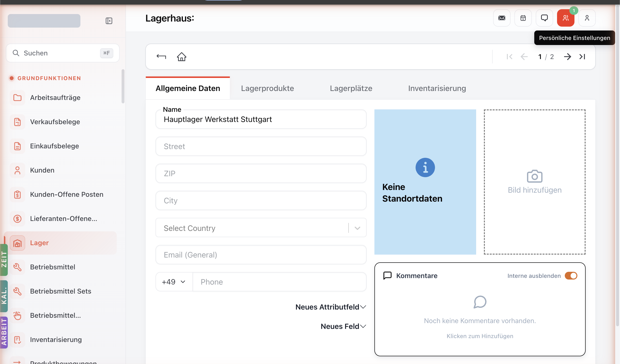This screenshot has width=620, height=364.
Task: Click the Street input field
Action: tap(261, 146)
